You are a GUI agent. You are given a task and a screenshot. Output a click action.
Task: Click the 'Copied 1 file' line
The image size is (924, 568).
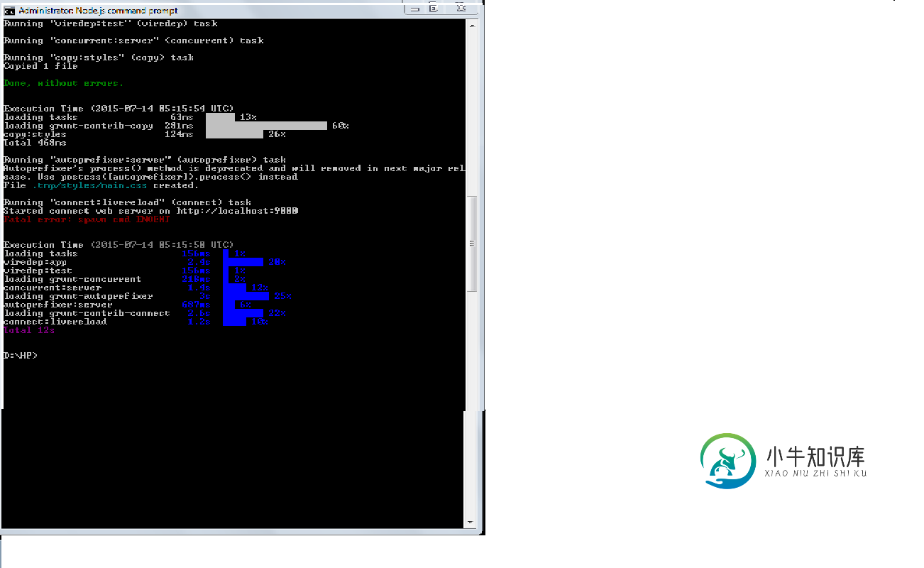(40, 66)
